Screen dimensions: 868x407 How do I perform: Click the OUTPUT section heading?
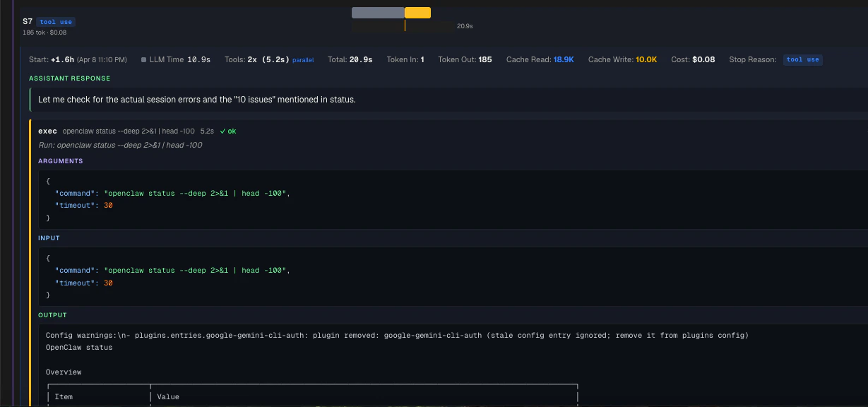coord(53,315)
